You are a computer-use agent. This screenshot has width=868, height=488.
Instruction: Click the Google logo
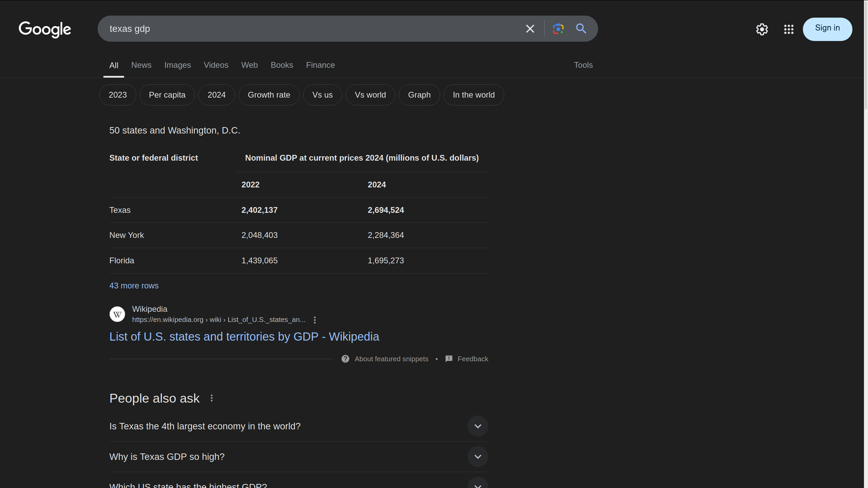click(x=45, y=29)
